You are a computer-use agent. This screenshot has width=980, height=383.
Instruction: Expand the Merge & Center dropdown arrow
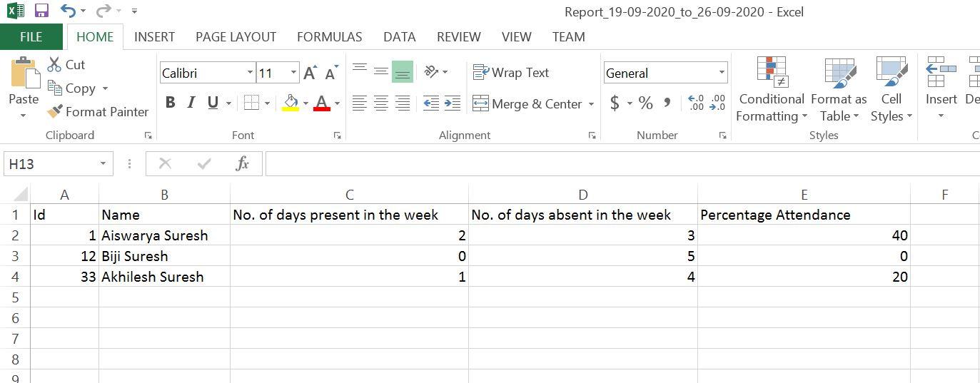[x=591, y=104]
